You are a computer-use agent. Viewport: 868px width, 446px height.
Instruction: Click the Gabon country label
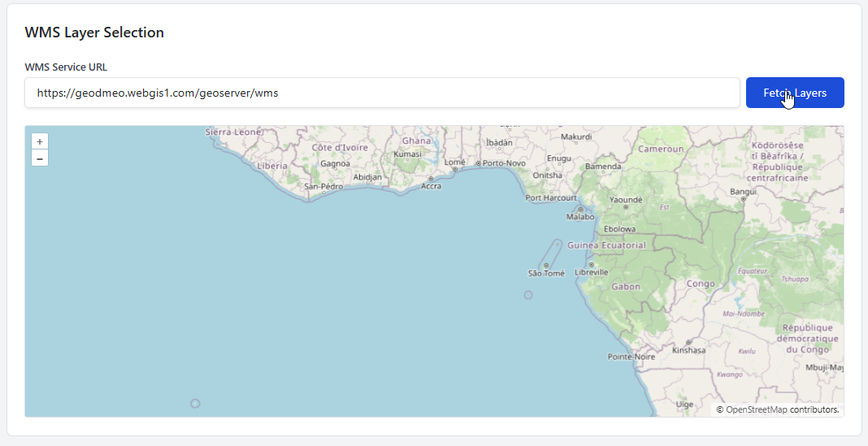[x=626, y=287]
